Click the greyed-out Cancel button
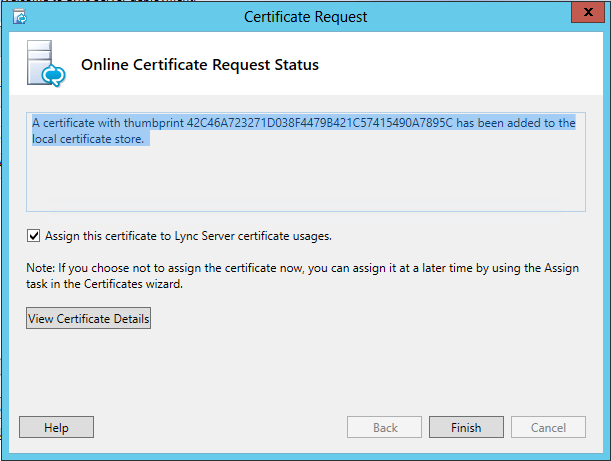This screenshot has width=611, height=461. (548, 427)
